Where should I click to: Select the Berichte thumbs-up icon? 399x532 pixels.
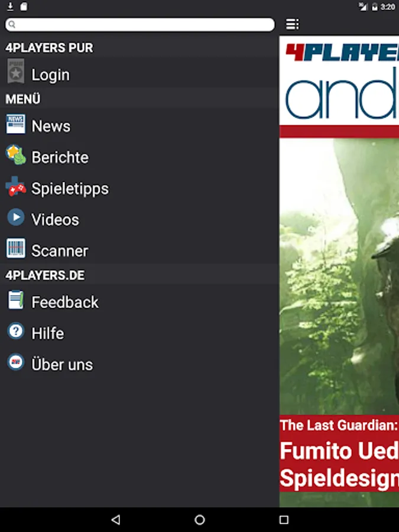coord(15,155)
